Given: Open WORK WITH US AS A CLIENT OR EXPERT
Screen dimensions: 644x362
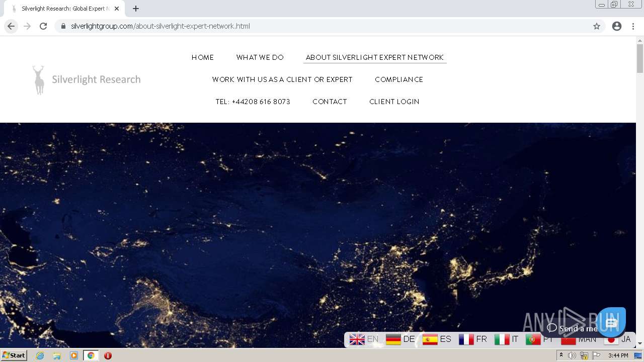Looking at the screenshot, I should tap(282, 79).
